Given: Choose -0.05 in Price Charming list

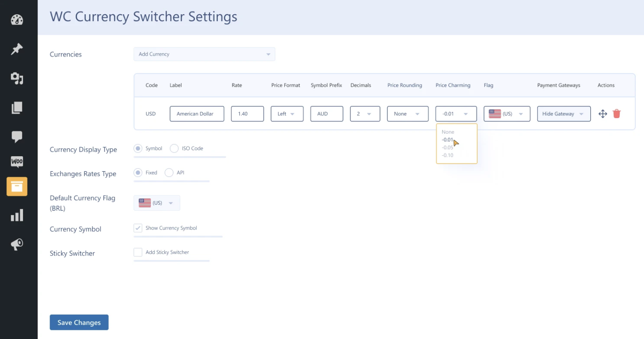Looking at the screenshot, I should click(x=448, y=147).
